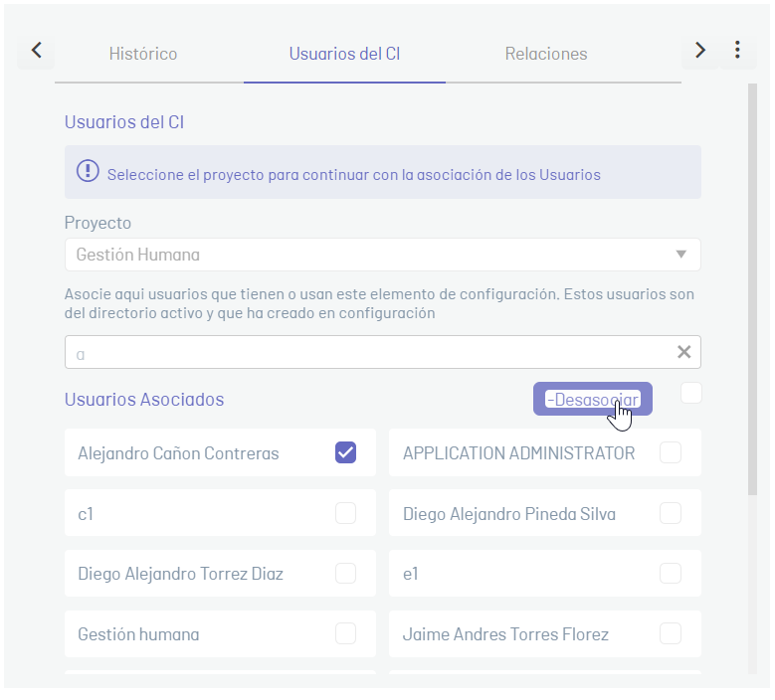Enable the Jaime Andres Torres Florez checkbox
The image size is (775, 700).
(671, 633)
